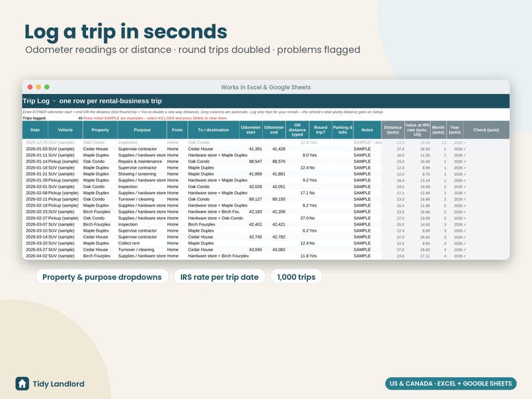Click the yellow minimize dot of spreadsheet window
The image size is (532, 399).
coord(38,87)
